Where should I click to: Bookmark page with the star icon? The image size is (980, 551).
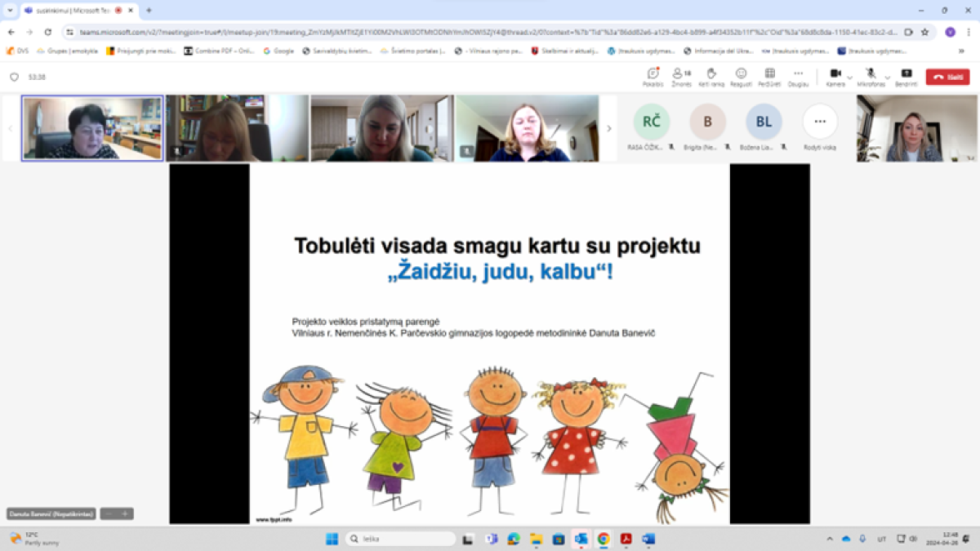click(x=924, y=32)
